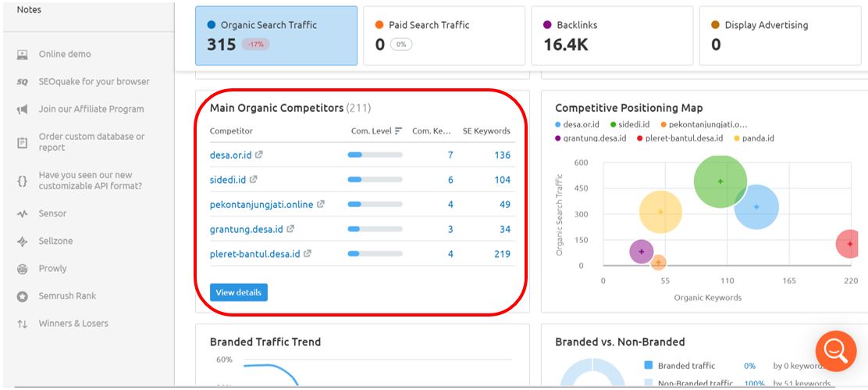868x390 pixels.
Task: Toggle pekontanjungjati legend in positioning map
Action: pyautogui.click(x=705, y=124)
